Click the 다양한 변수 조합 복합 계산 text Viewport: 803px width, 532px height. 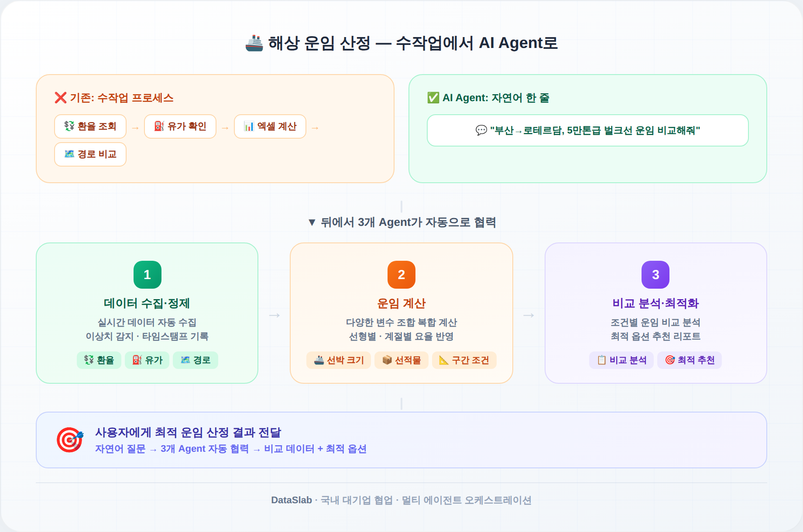coord(401,322)
